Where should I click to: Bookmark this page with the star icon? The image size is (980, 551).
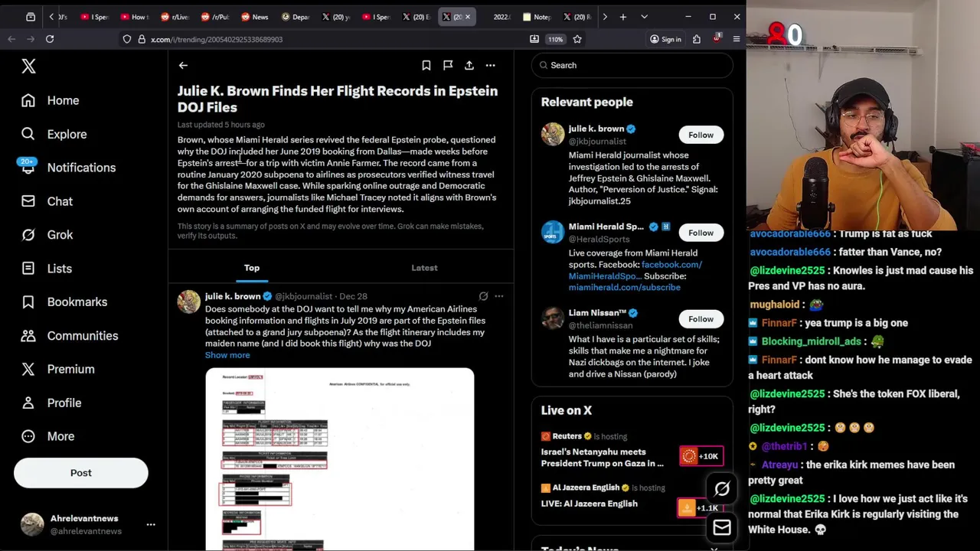[x=577, y=39]
